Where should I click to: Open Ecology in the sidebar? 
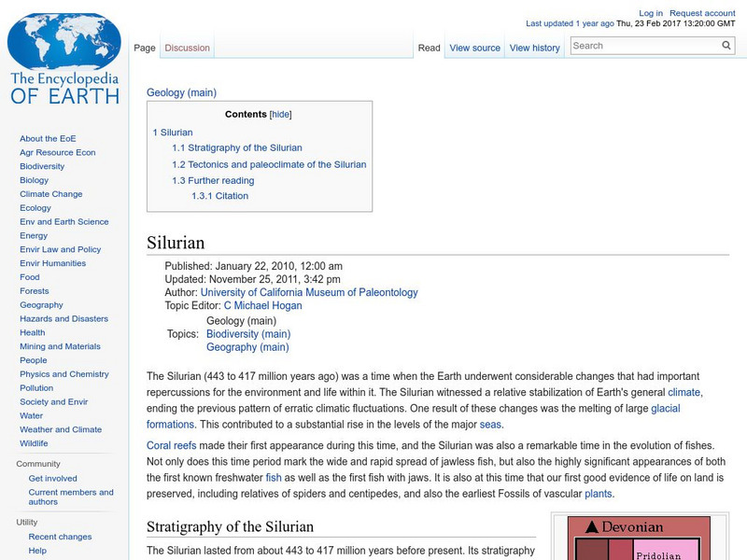click(35, 207)
